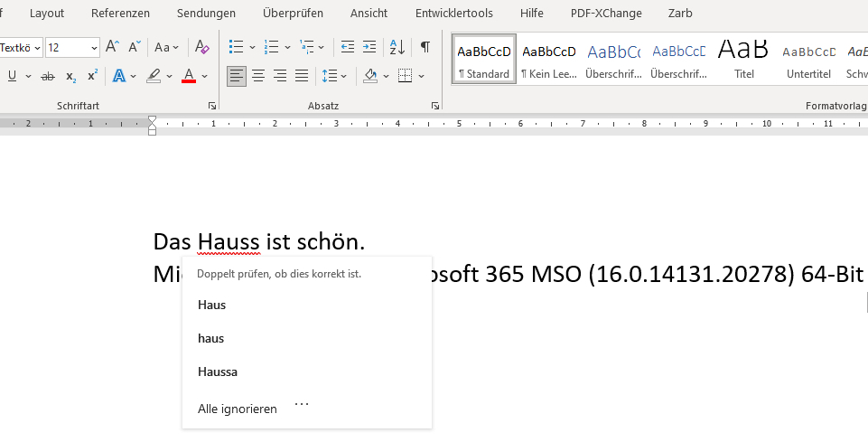Screen dimensions: 868x442
Task: Open the Layout tab
Action: (x=46, y=14)
